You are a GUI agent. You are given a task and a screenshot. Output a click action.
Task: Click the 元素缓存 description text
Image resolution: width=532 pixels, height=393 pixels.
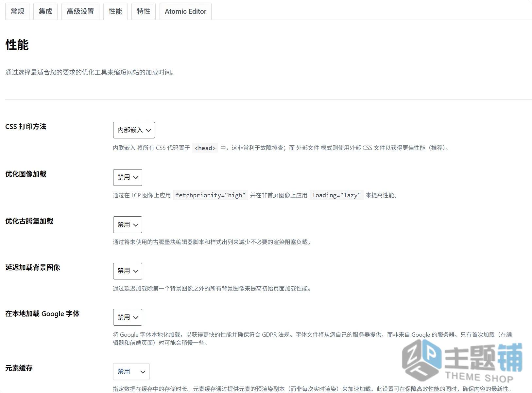coord(312,389)
